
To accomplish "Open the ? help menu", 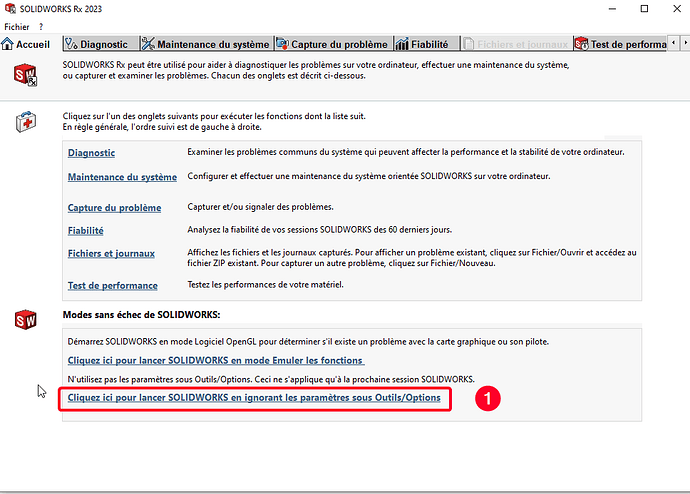I will (41, 26).
